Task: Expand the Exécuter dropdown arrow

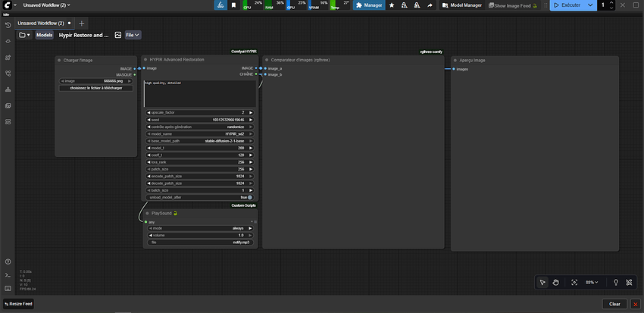Action: pyautogui.click(x=592, y=5)
